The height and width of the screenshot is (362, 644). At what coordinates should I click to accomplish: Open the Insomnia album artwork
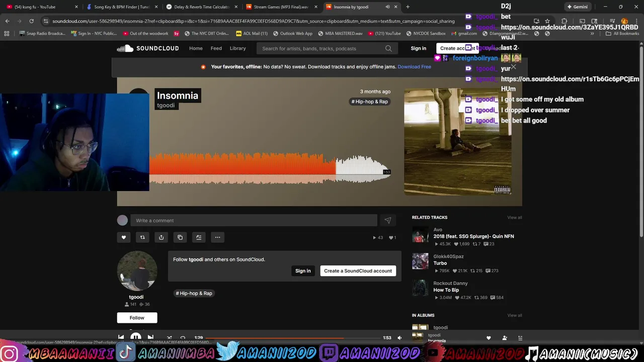(458, 141)
